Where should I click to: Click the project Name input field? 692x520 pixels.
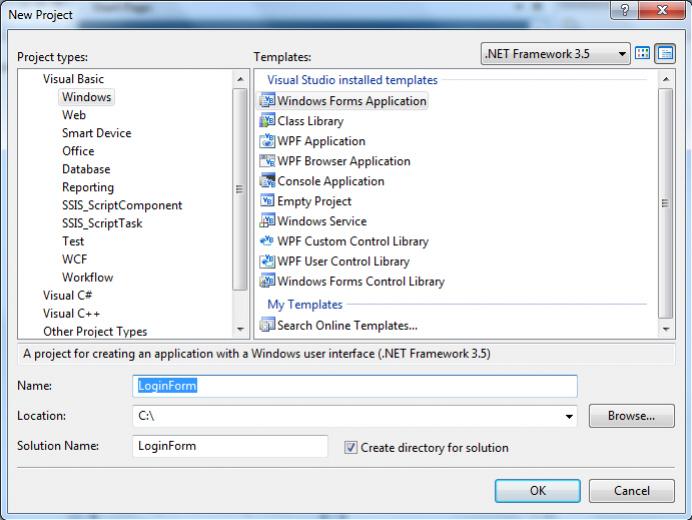[355, 386]
